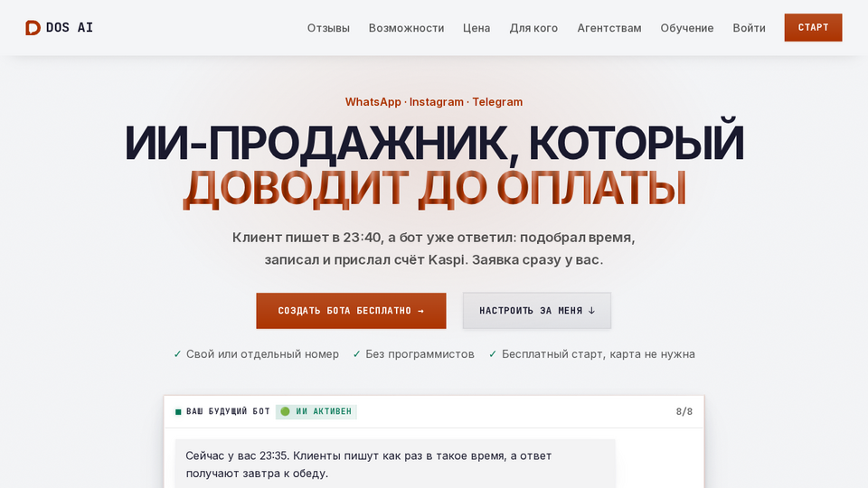Click the green square before ВАШ БУДУЩИЙ БОТ

pos(178,412)
